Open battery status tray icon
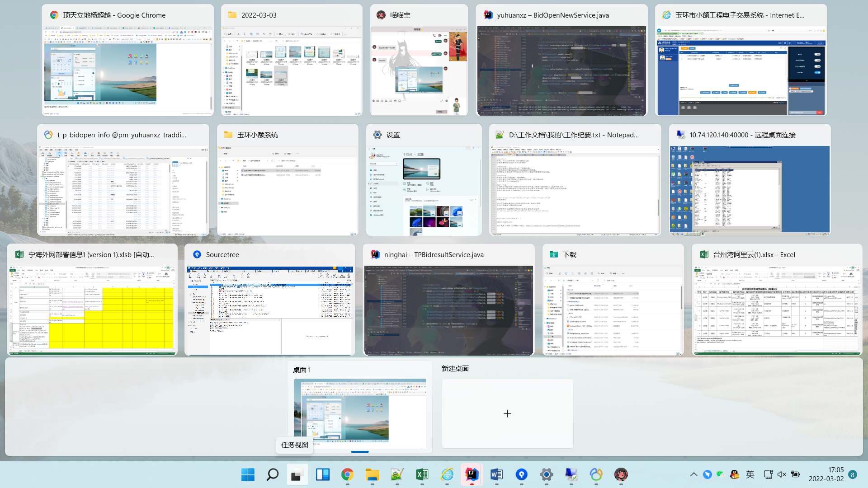This screenshot has height=488, width=868. coord(796,474)
